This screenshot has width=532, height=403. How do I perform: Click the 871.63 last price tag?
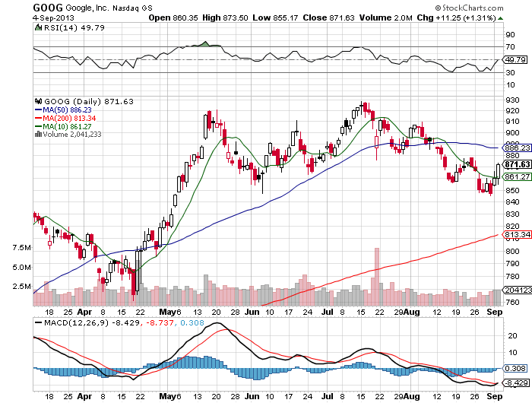(x=517, y=164)
